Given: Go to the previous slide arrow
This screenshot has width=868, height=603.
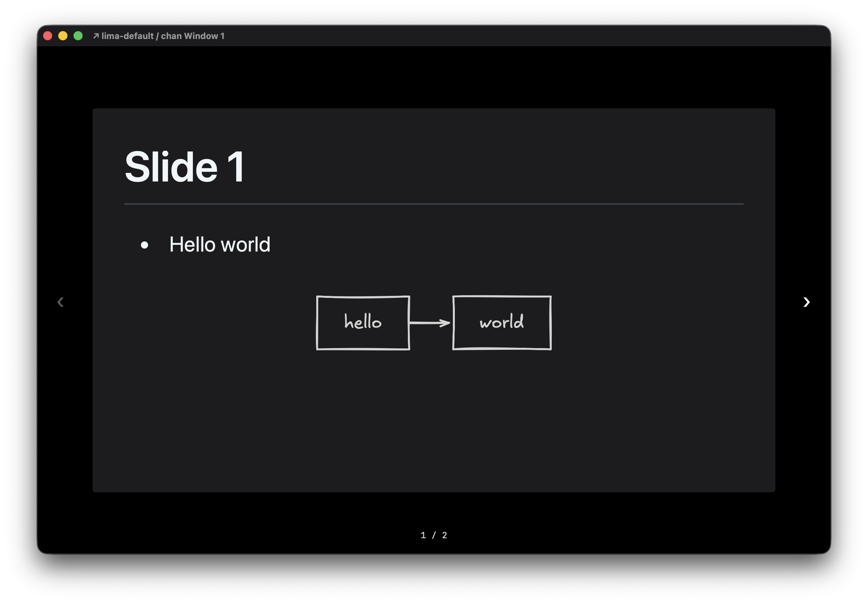Looking at the screenshot, I should click(x=61, y=302).
